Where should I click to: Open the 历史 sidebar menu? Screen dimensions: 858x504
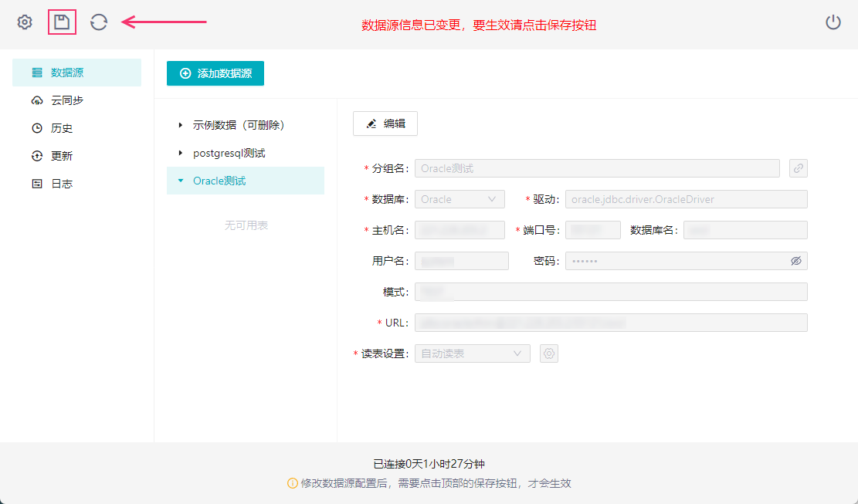76,128
